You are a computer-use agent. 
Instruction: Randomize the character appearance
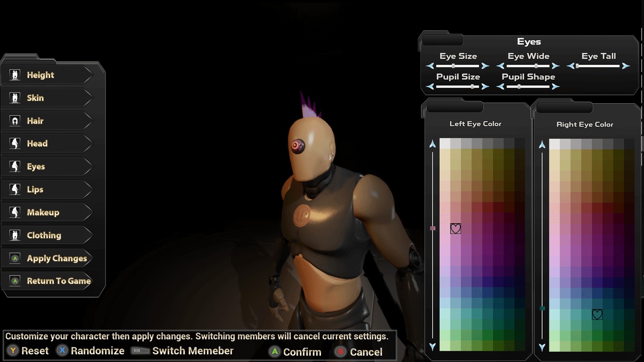point(98,351)
